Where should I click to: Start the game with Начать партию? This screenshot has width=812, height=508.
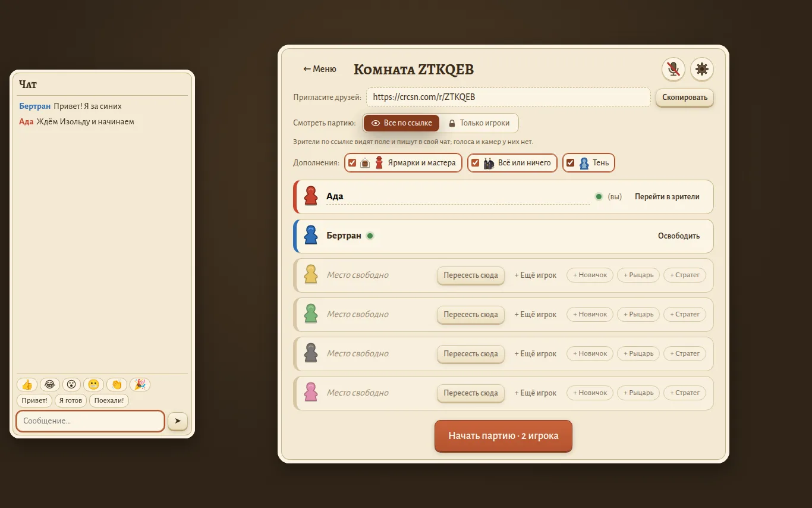pos(503,435)
